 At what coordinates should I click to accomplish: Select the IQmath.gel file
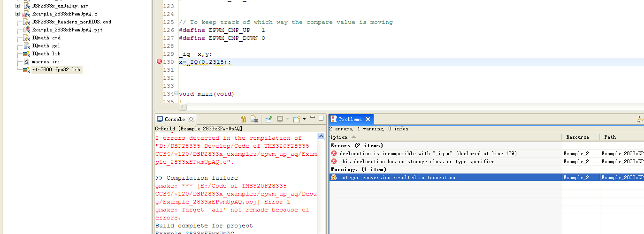pos(46,46)
